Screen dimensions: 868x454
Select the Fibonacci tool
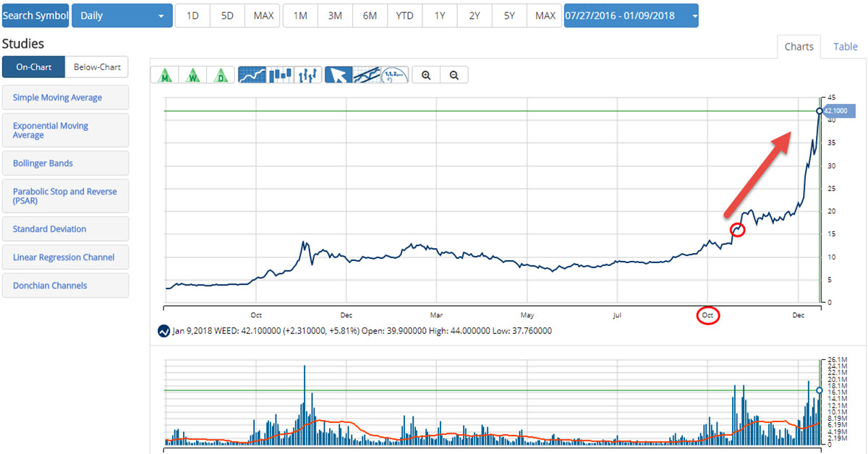395,74
